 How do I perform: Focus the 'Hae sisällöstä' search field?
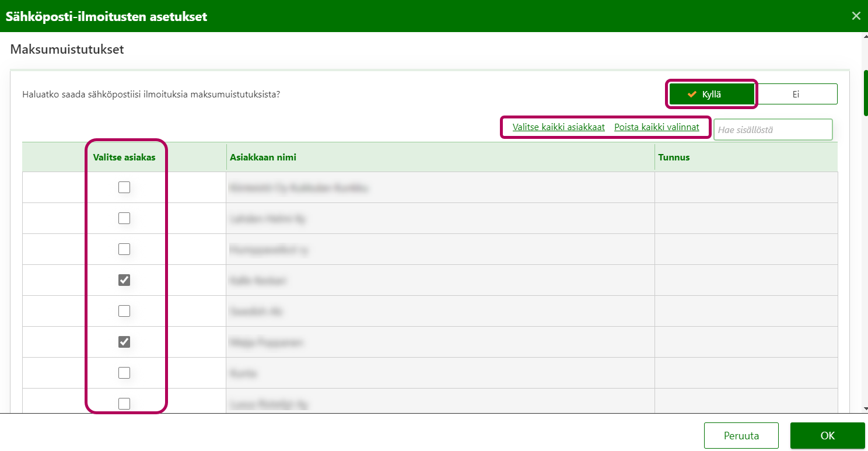coord(772,130)
